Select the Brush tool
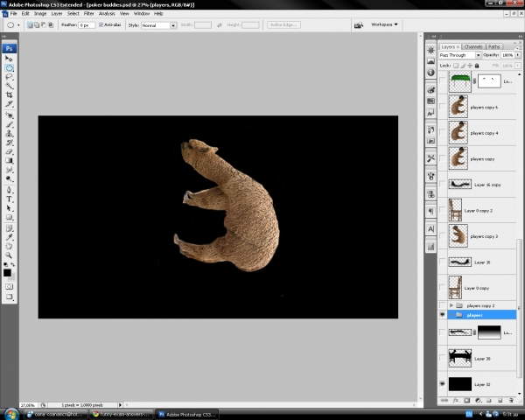The height and width of the screenshot is (420, 525). click(x=9, y=124)
